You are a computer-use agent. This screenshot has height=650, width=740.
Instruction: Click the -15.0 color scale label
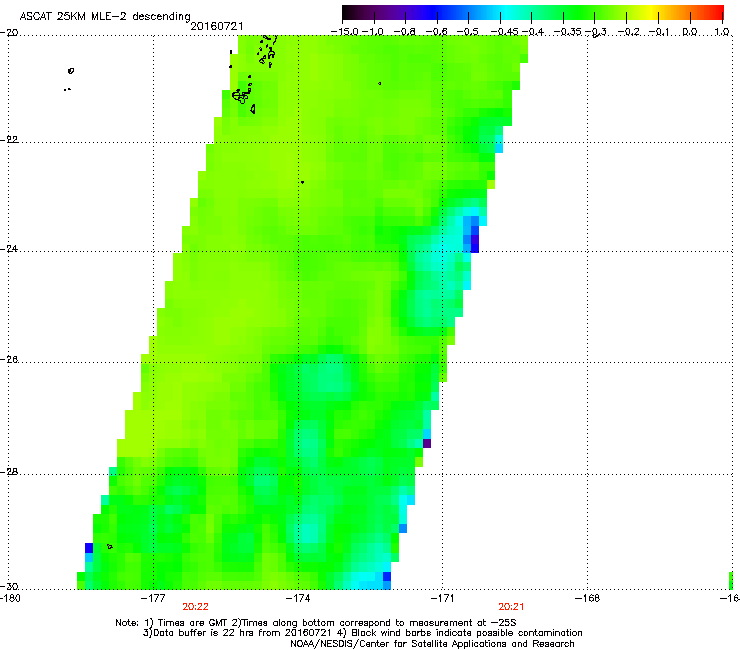345,32
